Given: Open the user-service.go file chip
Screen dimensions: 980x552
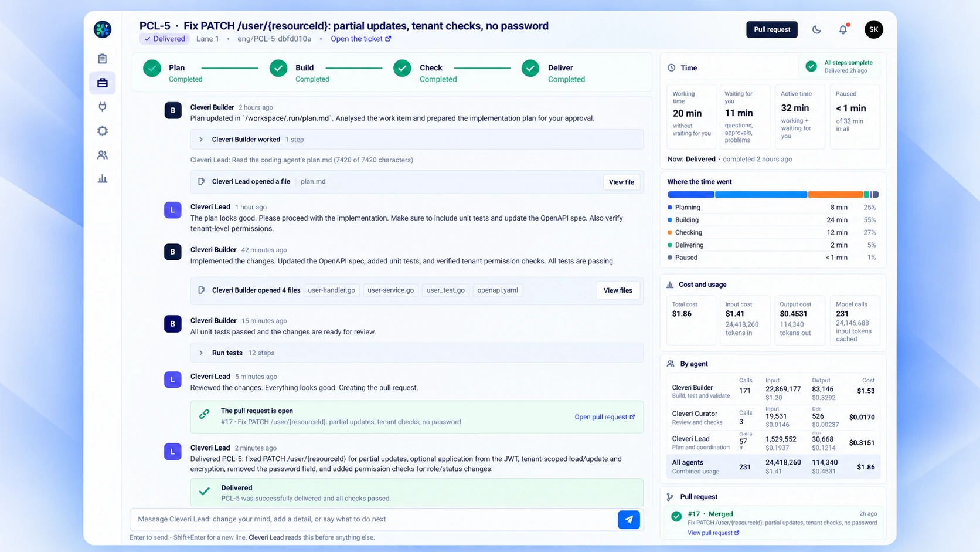Looking at the screenshot, I should coord(390,290).
